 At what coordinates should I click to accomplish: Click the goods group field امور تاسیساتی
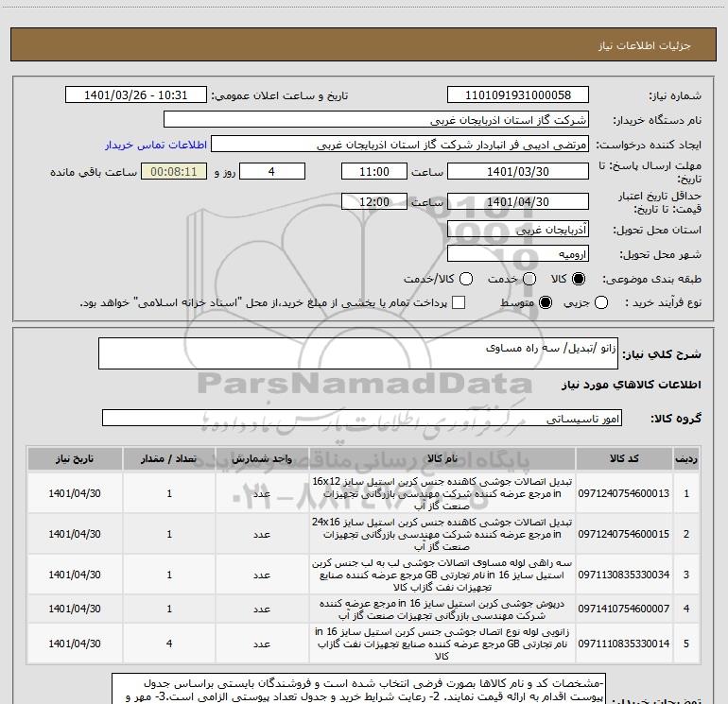(362, 418)
